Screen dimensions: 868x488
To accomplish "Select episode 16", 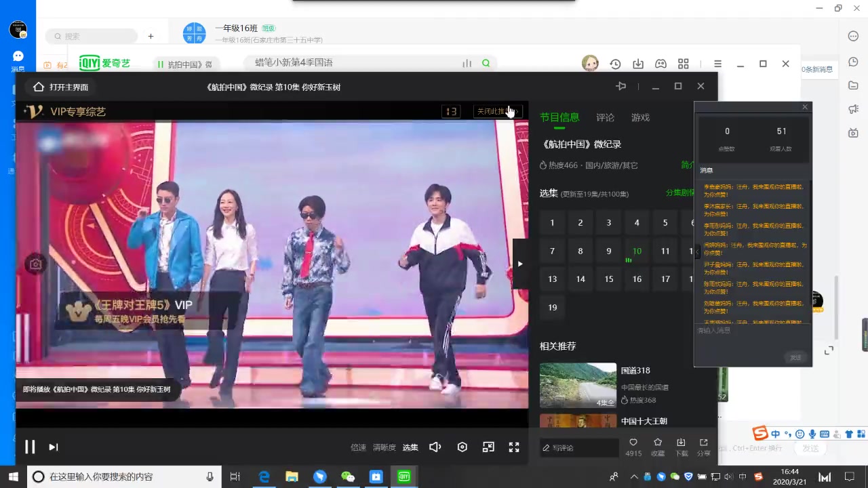I will 637,279.
